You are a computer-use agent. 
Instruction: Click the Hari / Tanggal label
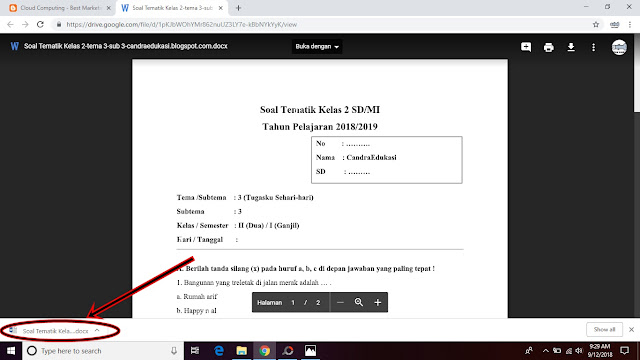[200, 240]
